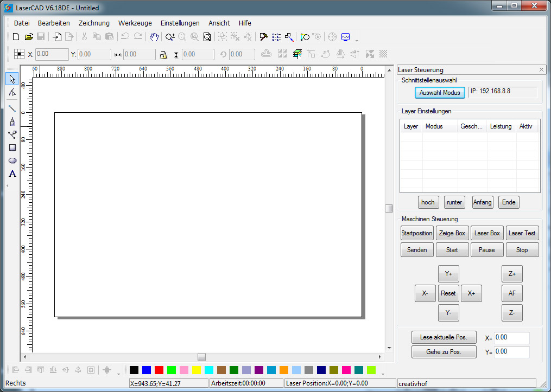Select the Rectangle drawing tool

[12, 147]
